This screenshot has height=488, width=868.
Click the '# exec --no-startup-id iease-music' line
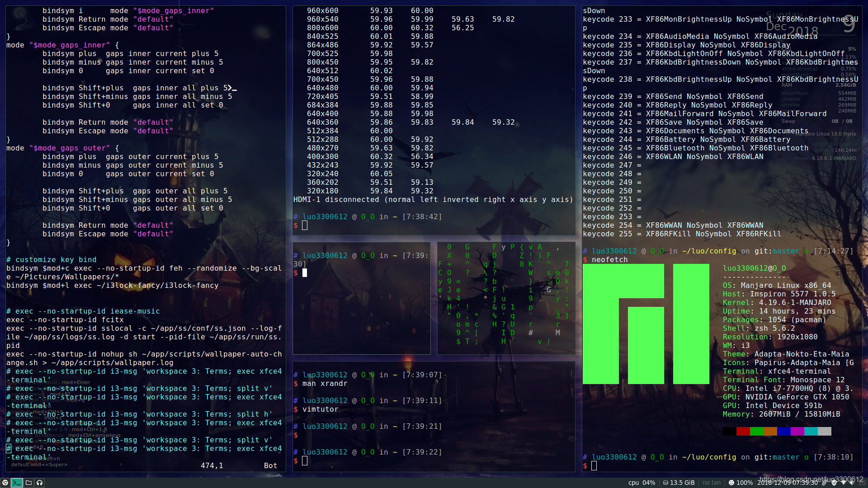pos(83,311)
